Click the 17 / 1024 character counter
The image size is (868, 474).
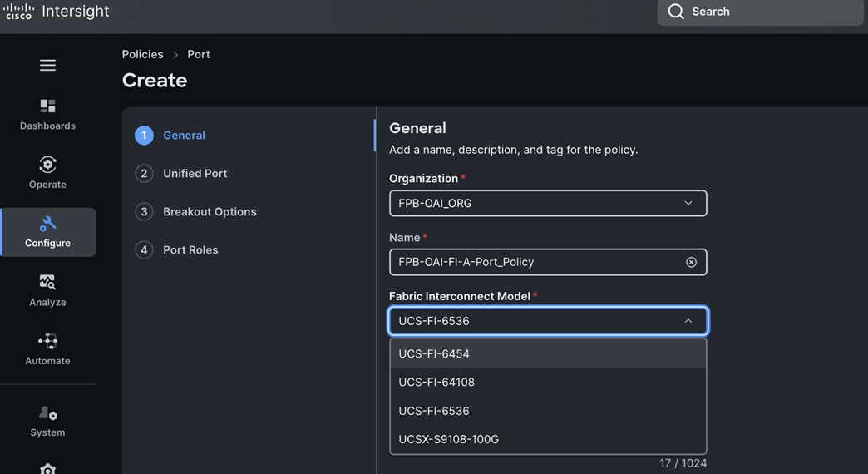(x=683, y=463)
